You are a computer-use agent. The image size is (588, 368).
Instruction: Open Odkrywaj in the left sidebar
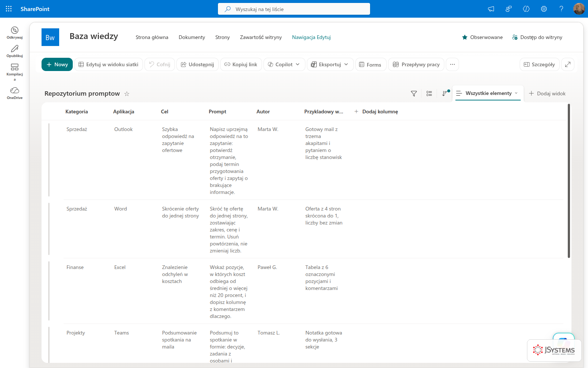15,33
